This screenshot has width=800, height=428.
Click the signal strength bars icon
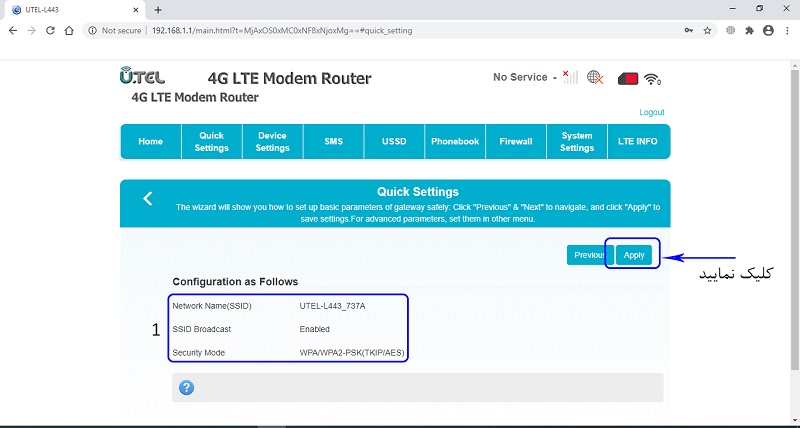[x=570, y=77]
